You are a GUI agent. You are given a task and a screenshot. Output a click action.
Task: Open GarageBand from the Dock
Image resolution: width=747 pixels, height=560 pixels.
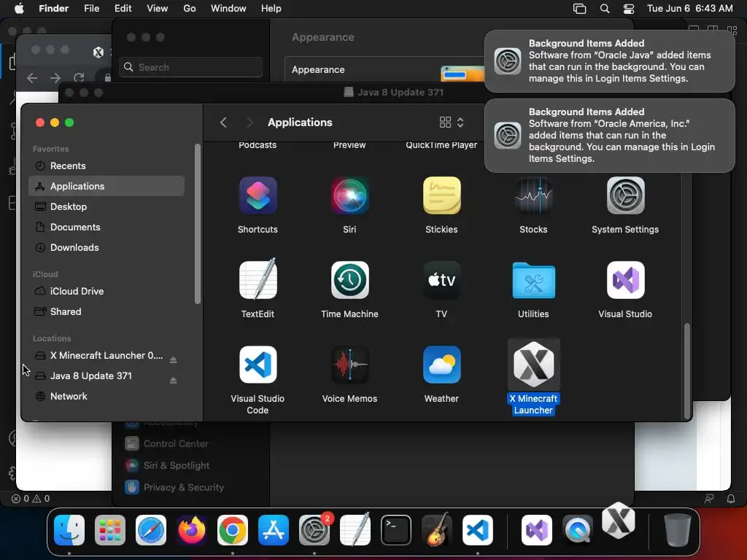[437, 529]
